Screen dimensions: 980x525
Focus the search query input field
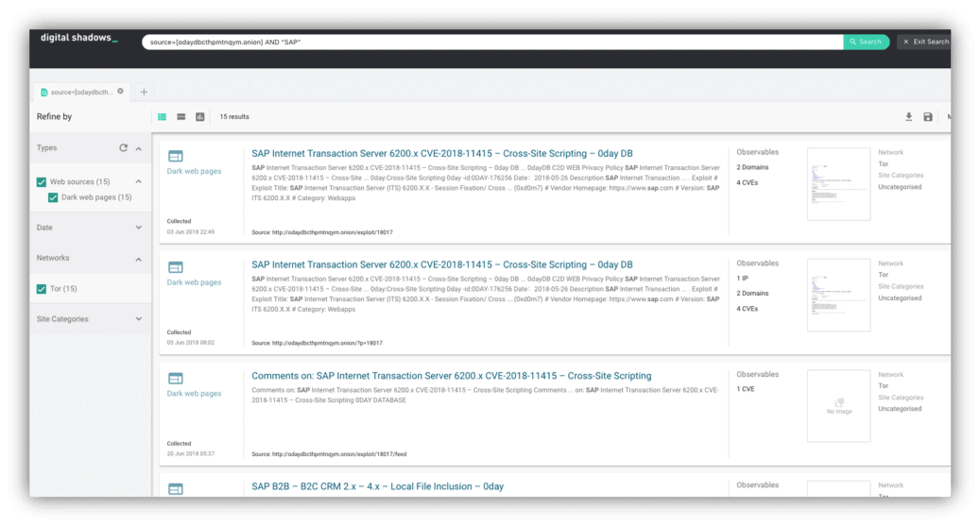[x=492, y=42]
